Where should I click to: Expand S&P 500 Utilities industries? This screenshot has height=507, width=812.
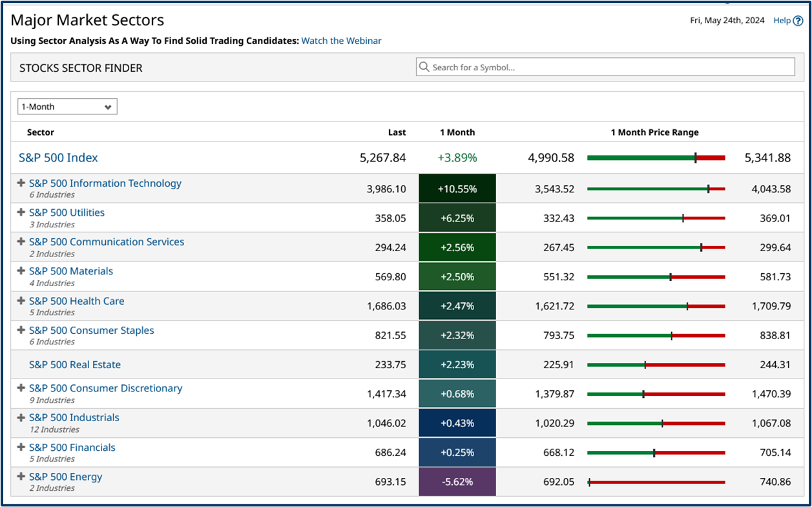click(20, 212)
